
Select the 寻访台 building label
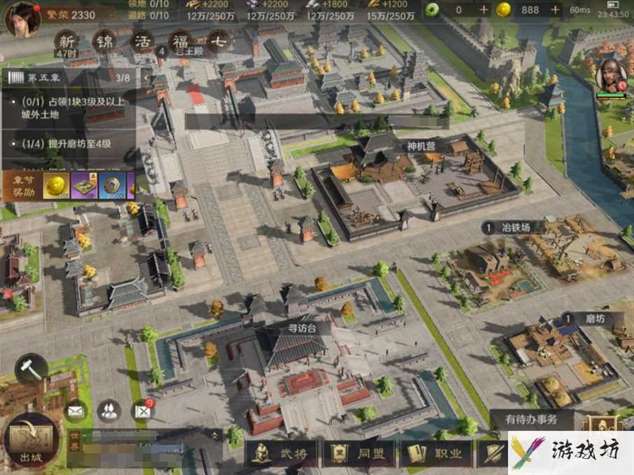click(302, 328)
